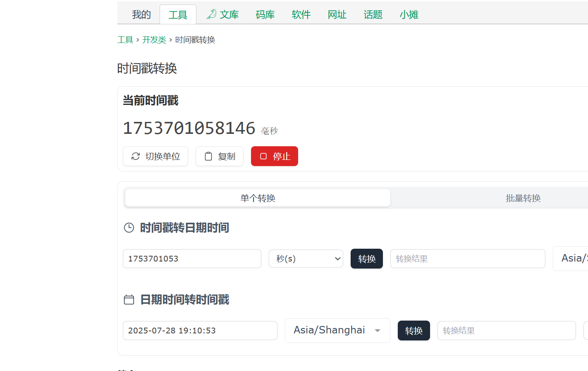Click the feather icon beside 文库
The height and width of the screenshot is (371, 588).
pyautogui.click(x=211, y=14)
